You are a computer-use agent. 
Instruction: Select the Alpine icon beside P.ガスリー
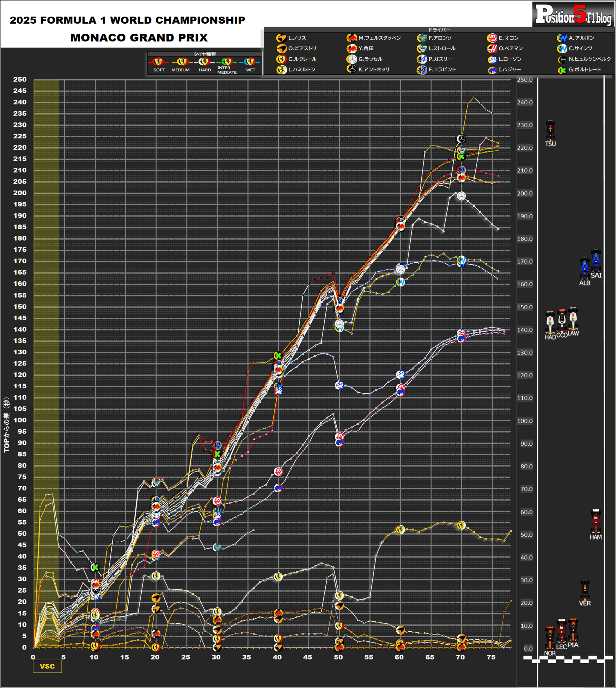[x=422, y=59]
